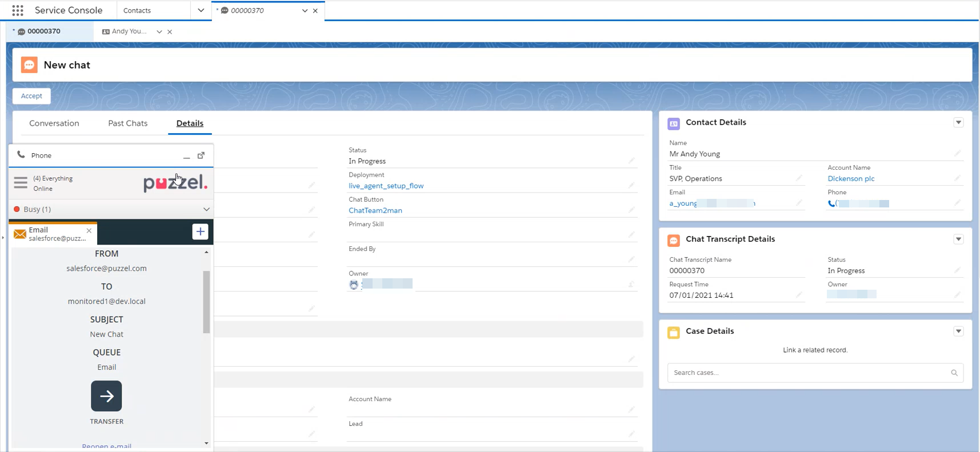Open the Chat Transcript Details card menu
This screenshot has height=452, width=980.
958,239
